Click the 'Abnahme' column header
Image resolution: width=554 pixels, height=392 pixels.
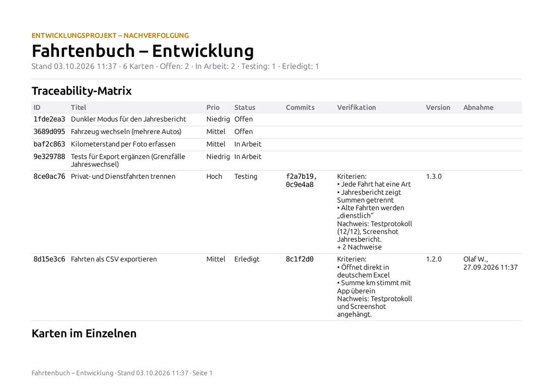pyautogui.click(x=478, y=107)
